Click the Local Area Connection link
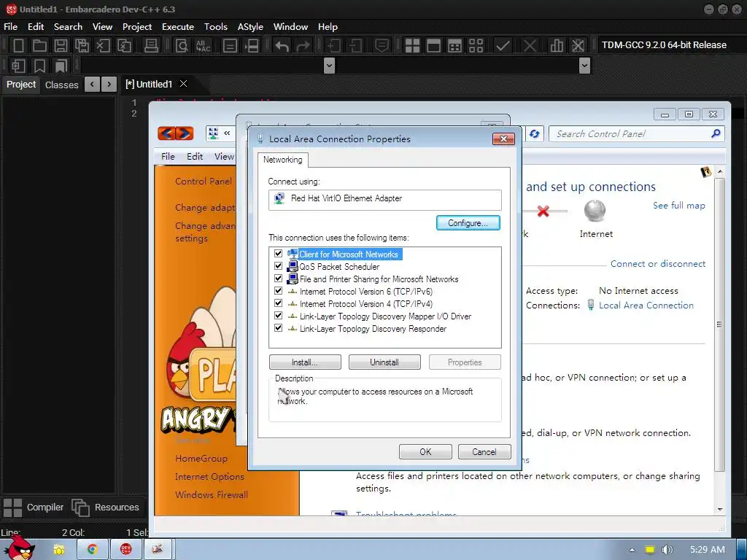The width and height of the screenshot is (747, 560). pos(646,306)
